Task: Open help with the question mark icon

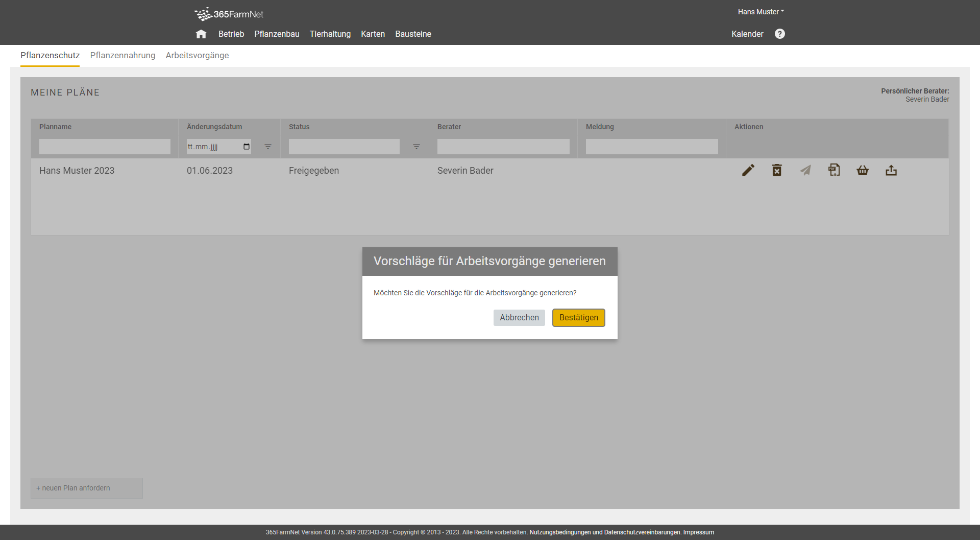Action: pos(779,34)
